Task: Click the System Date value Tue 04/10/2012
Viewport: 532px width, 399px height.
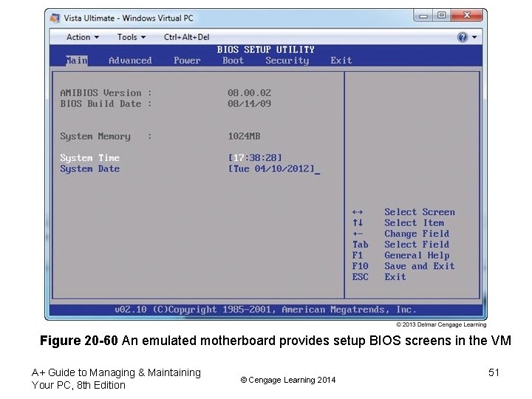Action: pos(271,168)
